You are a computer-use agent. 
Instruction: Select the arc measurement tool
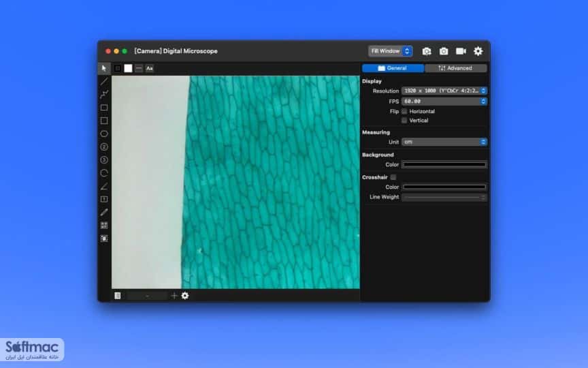point(104,173)
